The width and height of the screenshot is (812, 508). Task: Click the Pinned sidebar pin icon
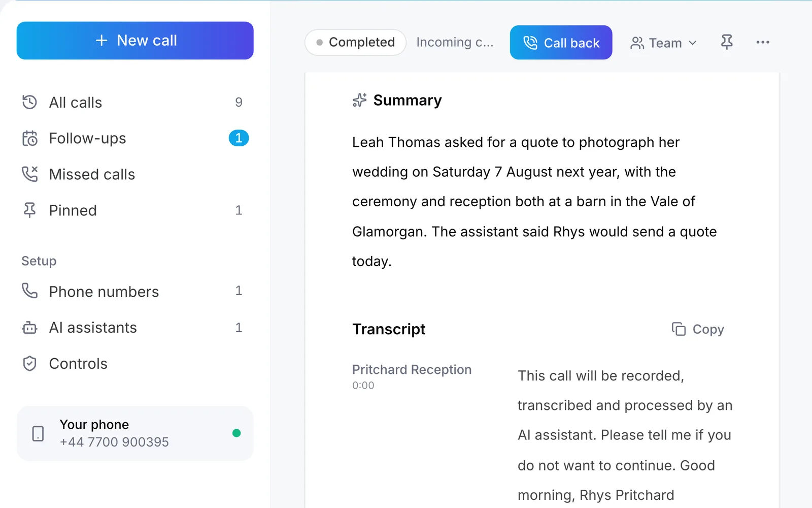tap(30, 210)
